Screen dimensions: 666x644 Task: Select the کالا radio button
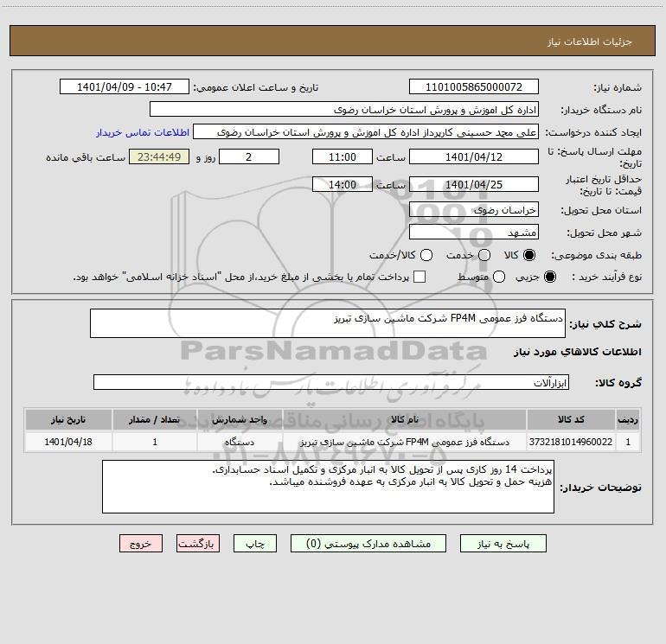[x=529, y=255]
